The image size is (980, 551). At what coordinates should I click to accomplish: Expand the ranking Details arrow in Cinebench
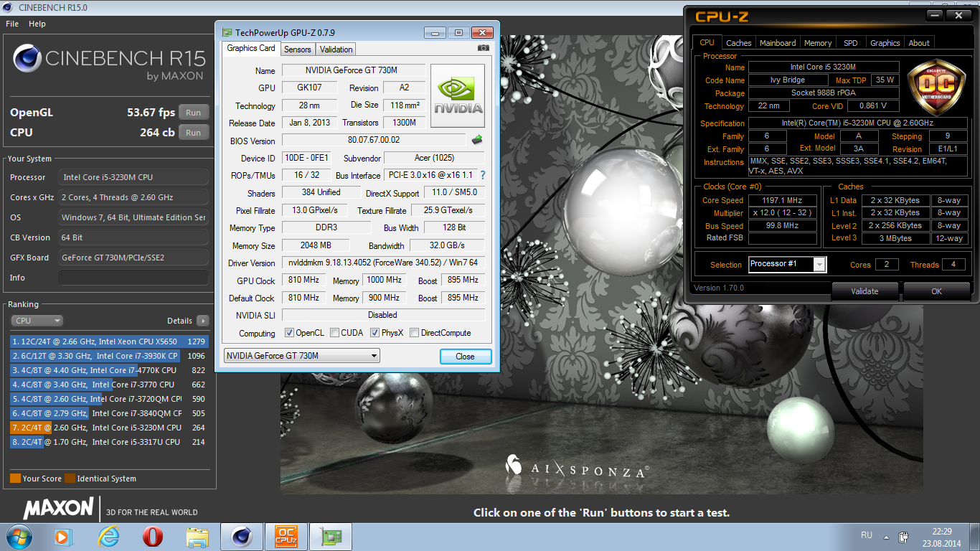[x=203, y=321]
